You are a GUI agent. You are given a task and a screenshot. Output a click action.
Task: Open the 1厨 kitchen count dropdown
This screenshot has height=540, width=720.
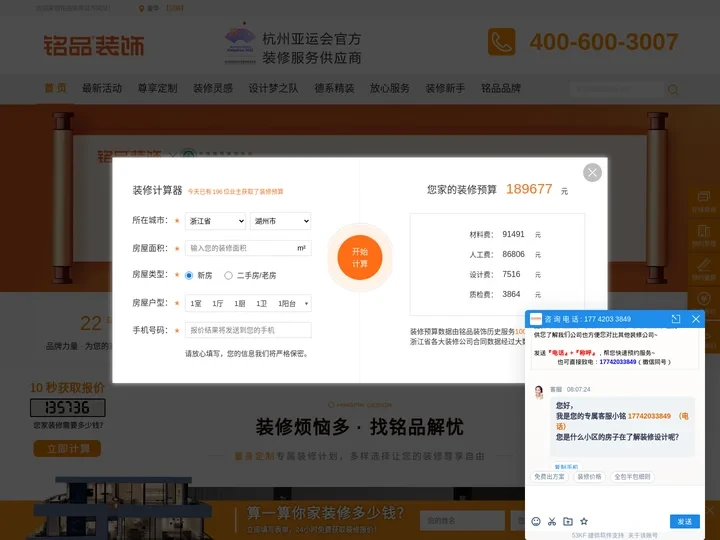(x=240, y=304)
